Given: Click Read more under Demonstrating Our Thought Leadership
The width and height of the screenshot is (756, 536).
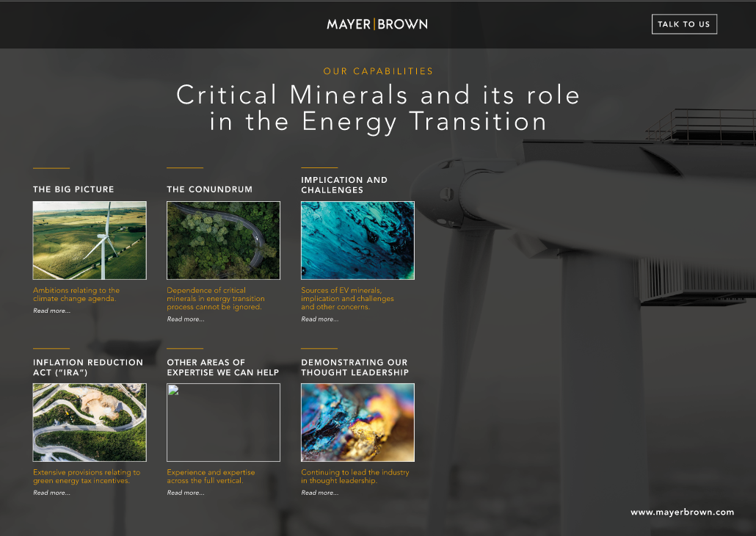Looking at the screenshot, I should 320,493.
